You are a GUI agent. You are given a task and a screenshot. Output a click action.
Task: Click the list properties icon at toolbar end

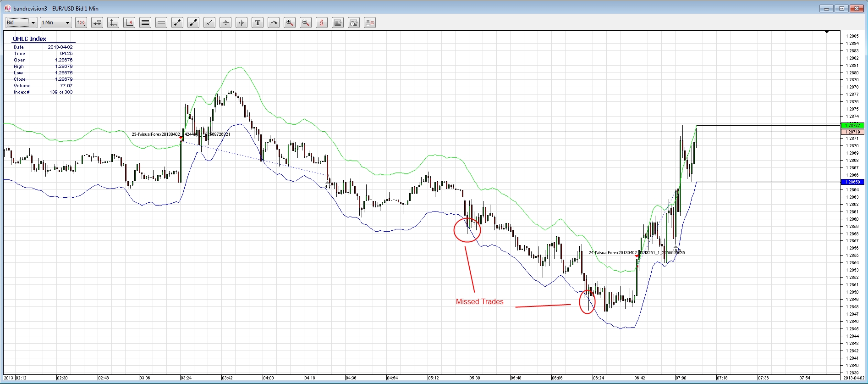[370, 22]
